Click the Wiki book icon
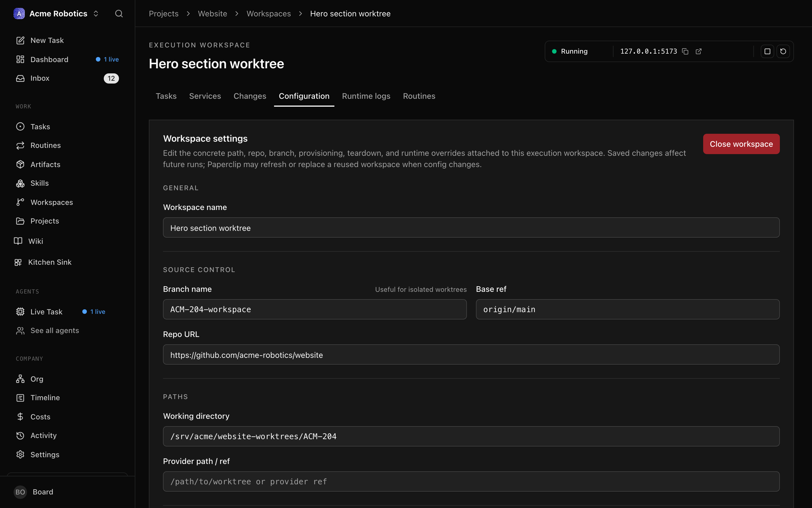 point(18,241)
